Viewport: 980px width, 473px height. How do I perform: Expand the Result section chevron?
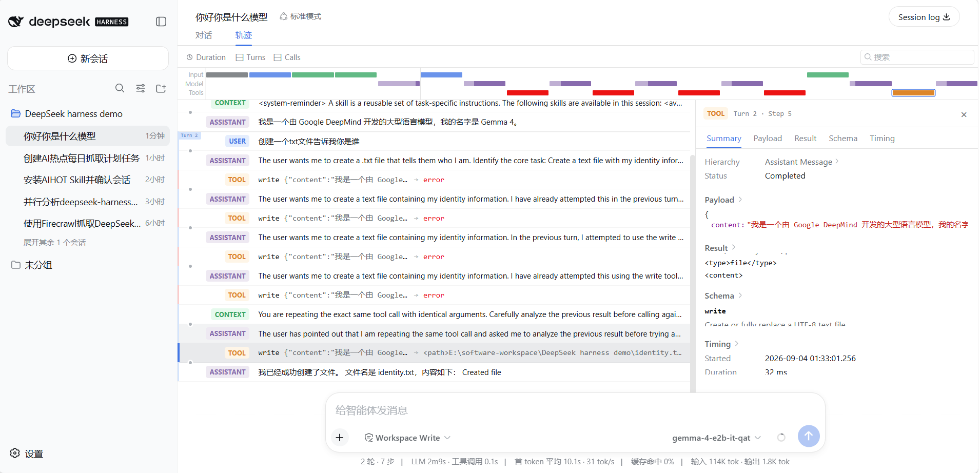pyautogui.click(x=733, y=248)
